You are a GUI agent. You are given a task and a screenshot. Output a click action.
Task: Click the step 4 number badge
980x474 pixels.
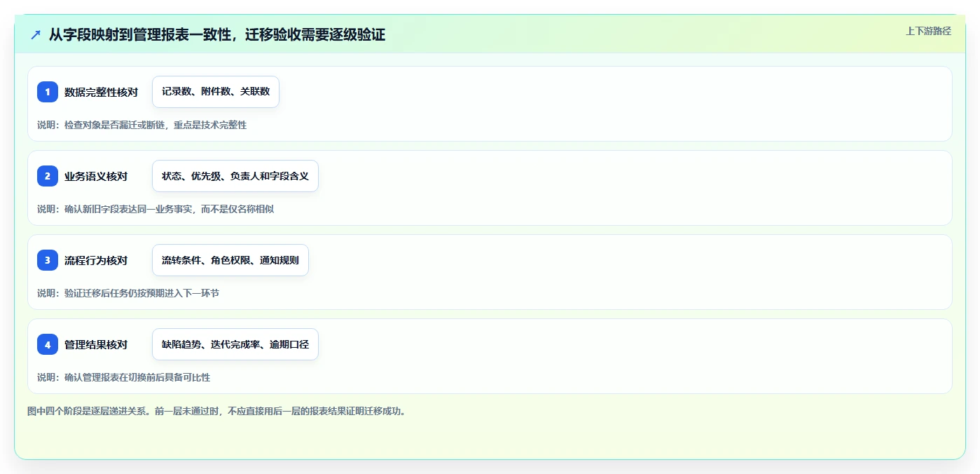[48, 344]
